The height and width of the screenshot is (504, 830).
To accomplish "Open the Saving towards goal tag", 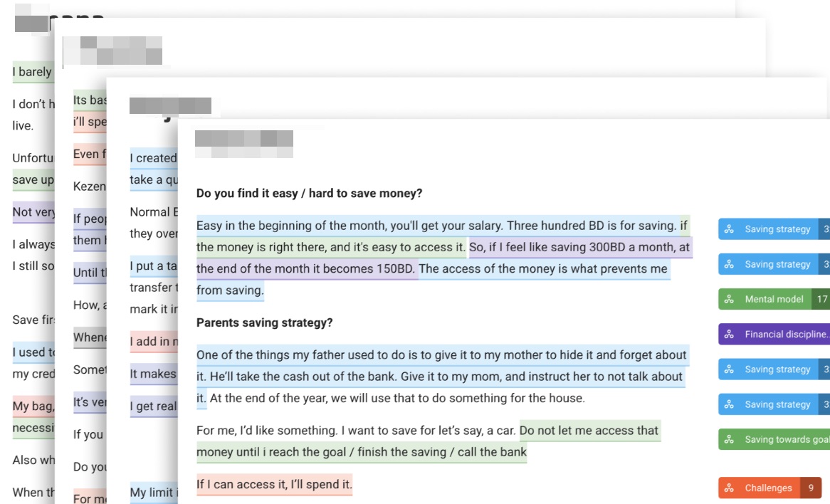I will pyautogui.click(x=774, y=439).
